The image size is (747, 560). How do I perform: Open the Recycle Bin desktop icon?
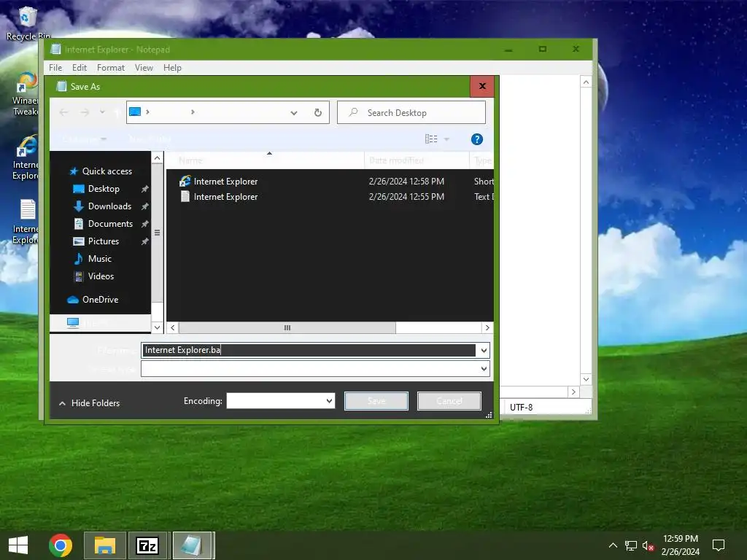[x=27, y=24]
